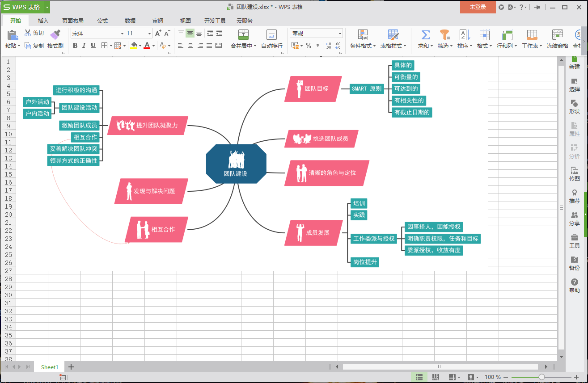Click 新建 in the right sidebar
Viewport: 588px width, 383px height.
click(x=575, y=62)
